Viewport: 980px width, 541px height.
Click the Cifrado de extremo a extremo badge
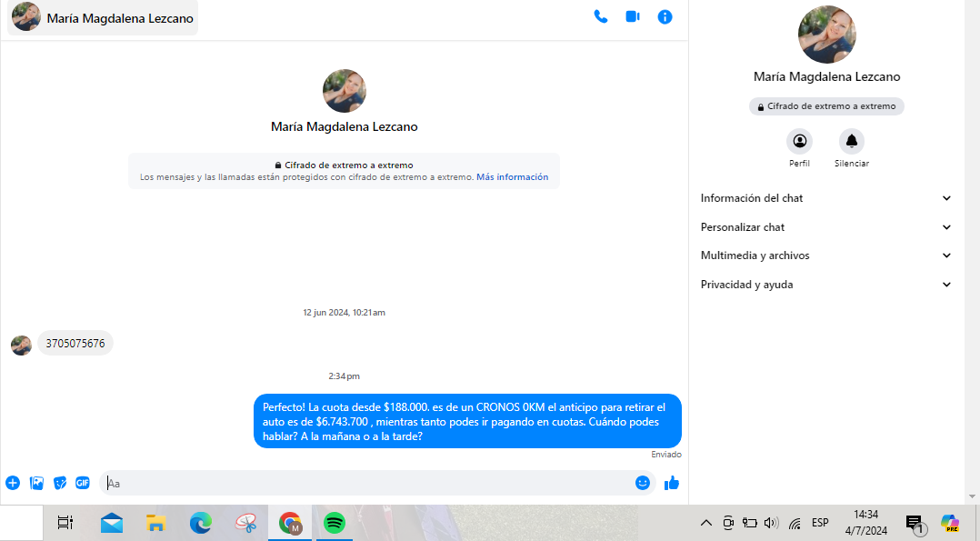click(x=826, y=106)
